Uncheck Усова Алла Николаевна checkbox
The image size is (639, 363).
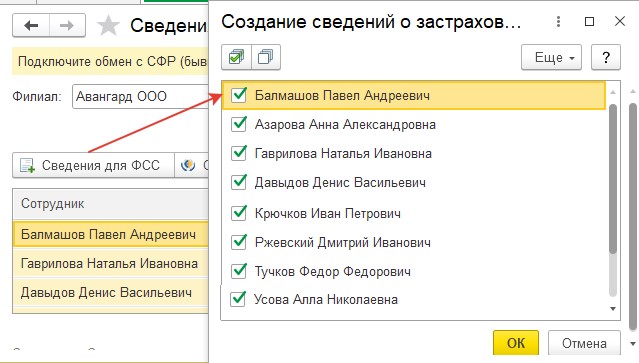238,299
